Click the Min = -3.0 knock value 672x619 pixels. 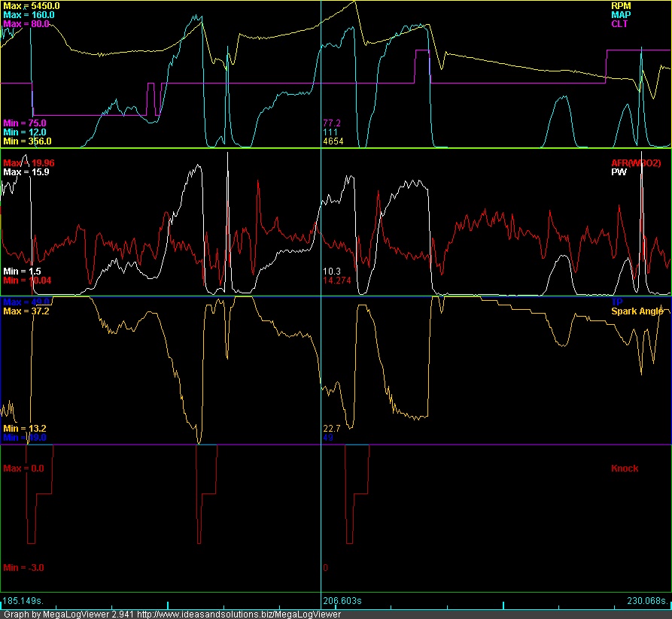click(23, 568)
